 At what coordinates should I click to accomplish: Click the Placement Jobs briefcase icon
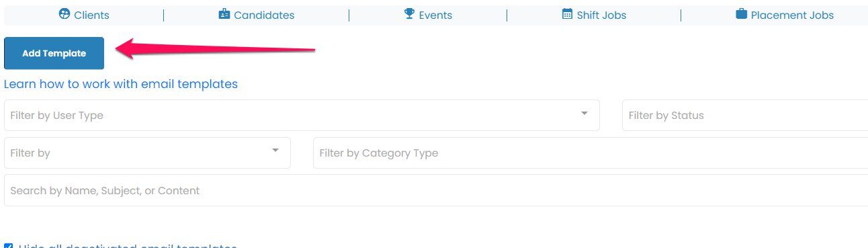tap(741, 13)
